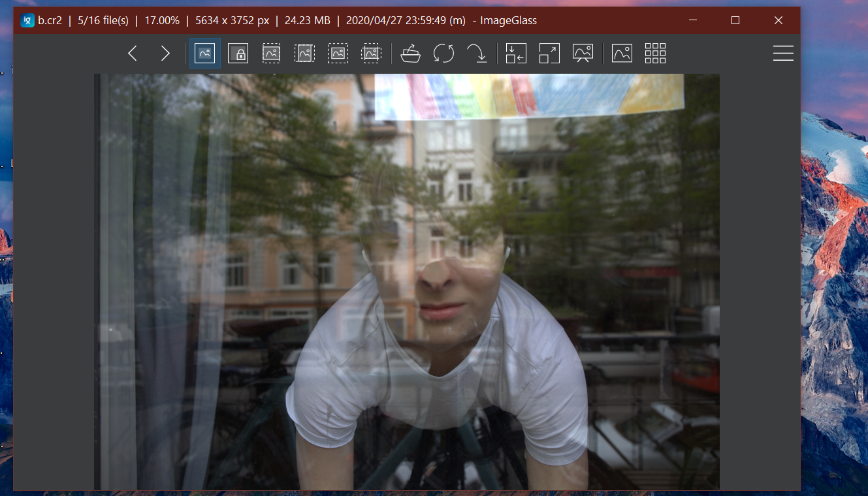
Task: Open the hamburger main menu
Action: point(783,54)
